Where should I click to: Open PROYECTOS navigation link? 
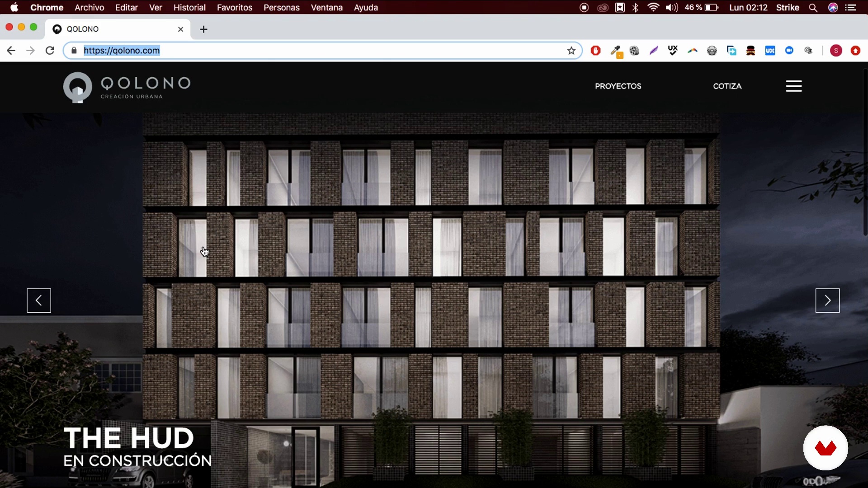point(618,86)
